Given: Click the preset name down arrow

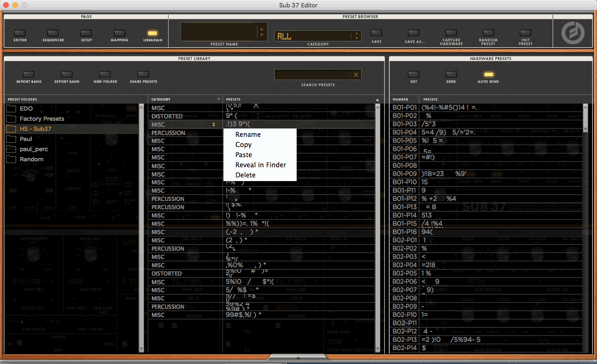Looking at the screenshot, I should pos(262,35).
